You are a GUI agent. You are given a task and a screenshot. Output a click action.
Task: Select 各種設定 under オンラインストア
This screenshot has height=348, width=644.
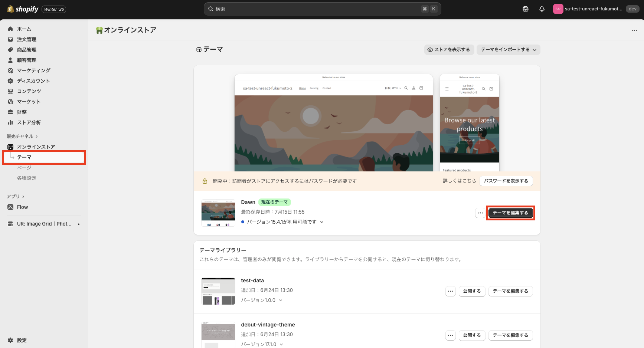27,178
